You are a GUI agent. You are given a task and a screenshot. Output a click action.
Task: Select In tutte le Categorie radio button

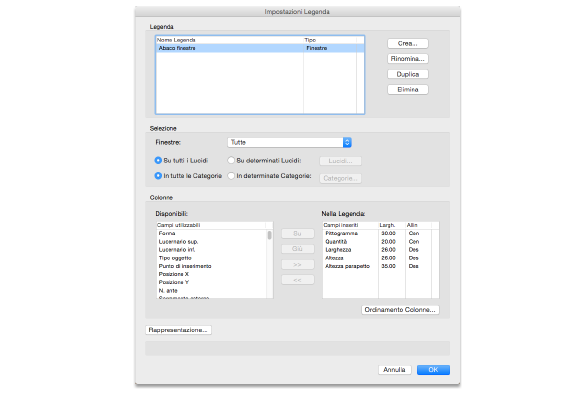158,176
